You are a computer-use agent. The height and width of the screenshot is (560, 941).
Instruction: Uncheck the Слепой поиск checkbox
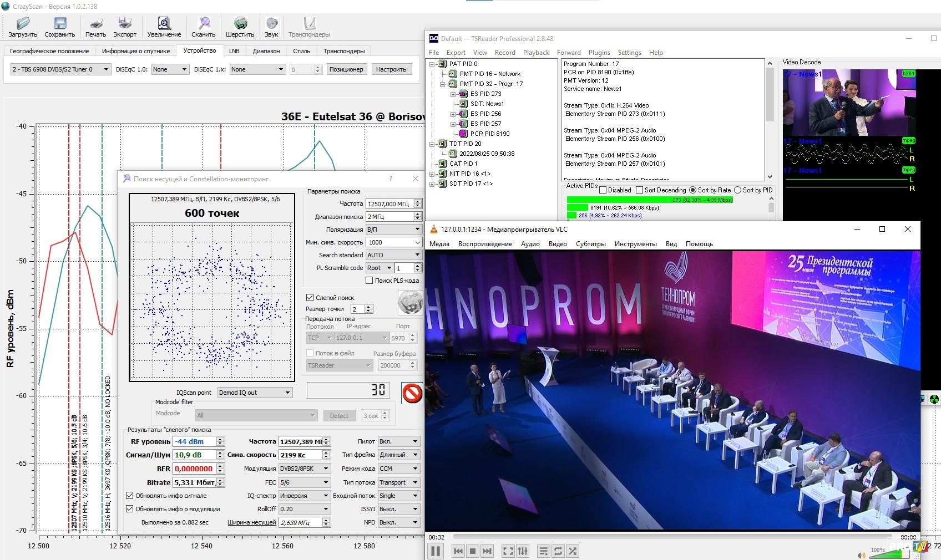pyautogui.click(x=310, y=298)
